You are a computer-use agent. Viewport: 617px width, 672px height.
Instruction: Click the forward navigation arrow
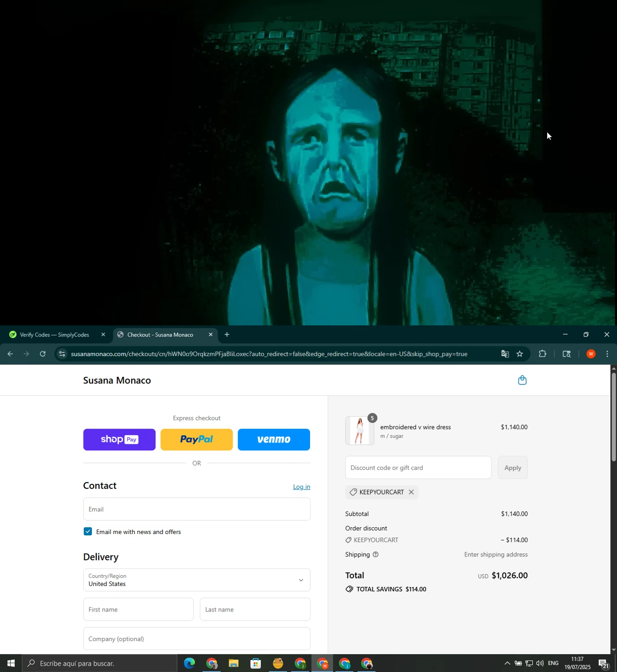click(26, 354)
